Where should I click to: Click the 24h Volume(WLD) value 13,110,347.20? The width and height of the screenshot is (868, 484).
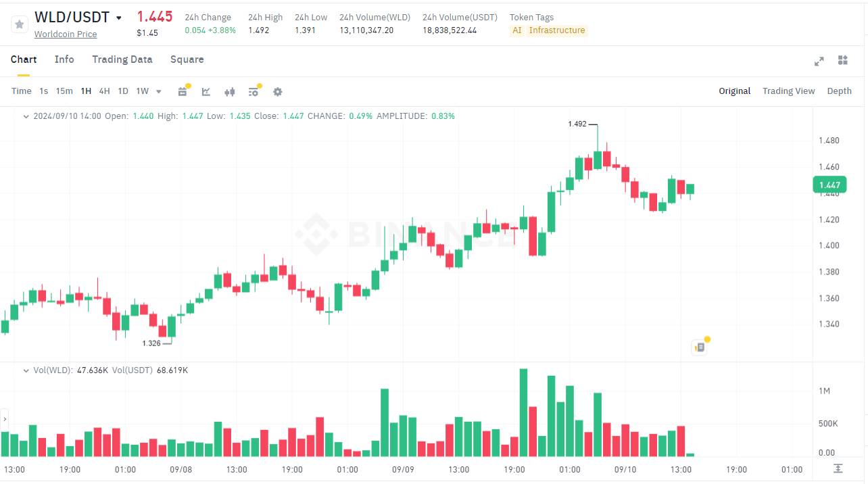coord(366,30)
